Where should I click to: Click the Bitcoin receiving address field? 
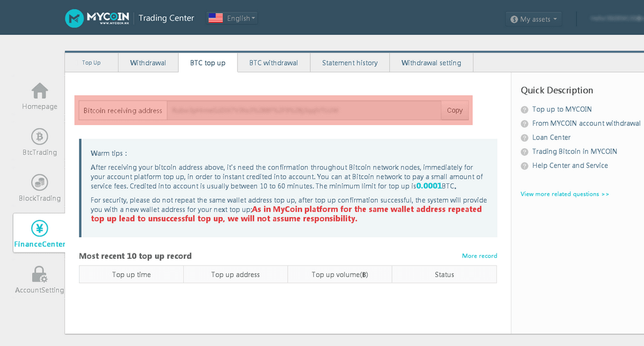[x=304, y=111]
